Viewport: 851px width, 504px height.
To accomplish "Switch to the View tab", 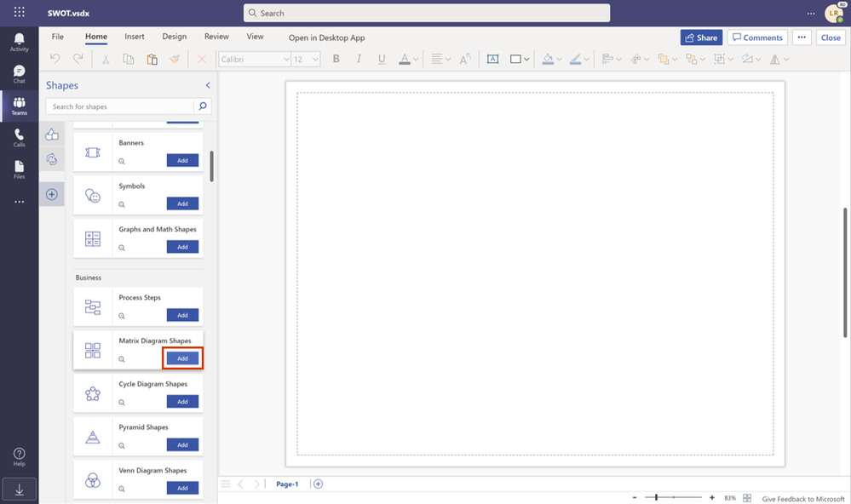I will click(x=255, y=37).
